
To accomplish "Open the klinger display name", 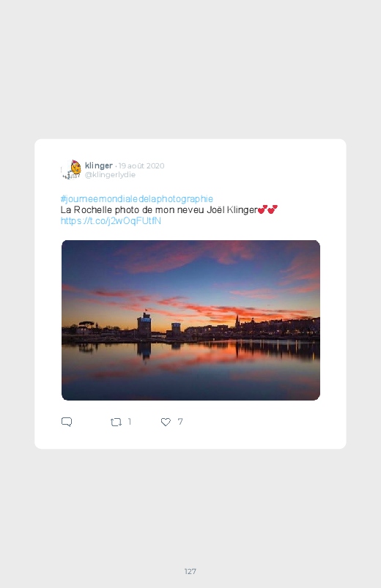I will (99, 165).
